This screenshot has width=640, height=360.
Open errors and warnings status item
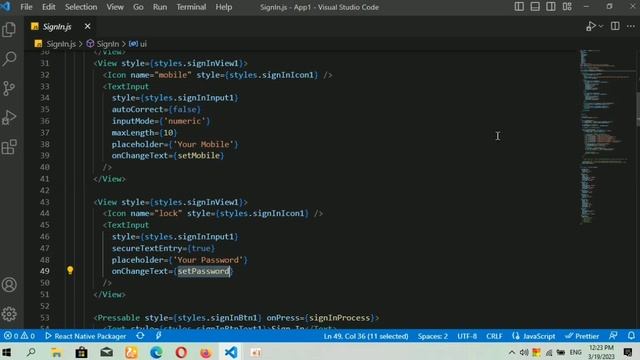click(19, 336)
